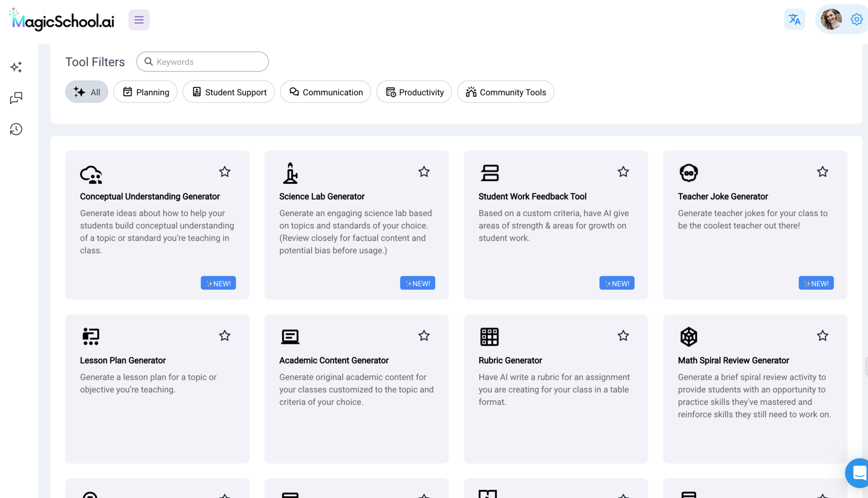Viewport: 868px width, 498px height.
Task: Switch to the Student Support filter
Action: click(229, 92)
